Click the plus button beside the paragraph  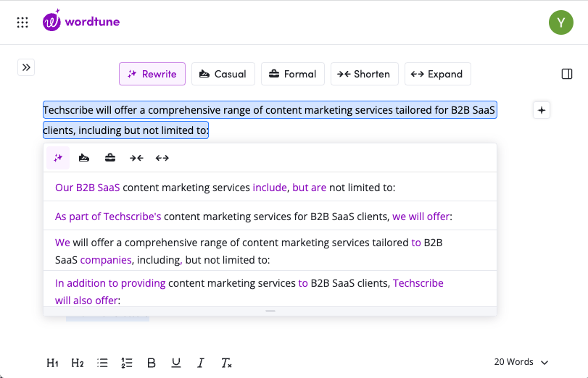[x=542, y=110]
